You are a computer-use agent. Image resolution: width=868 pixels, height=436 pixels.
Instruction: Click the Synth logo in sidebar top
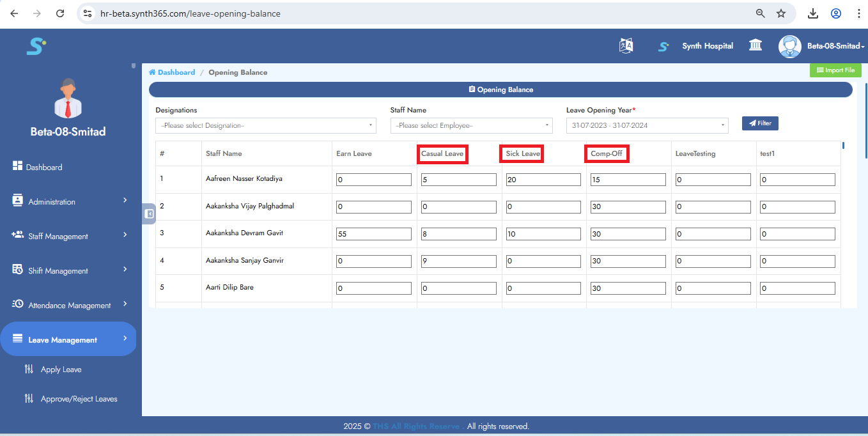tap(36, 46)
